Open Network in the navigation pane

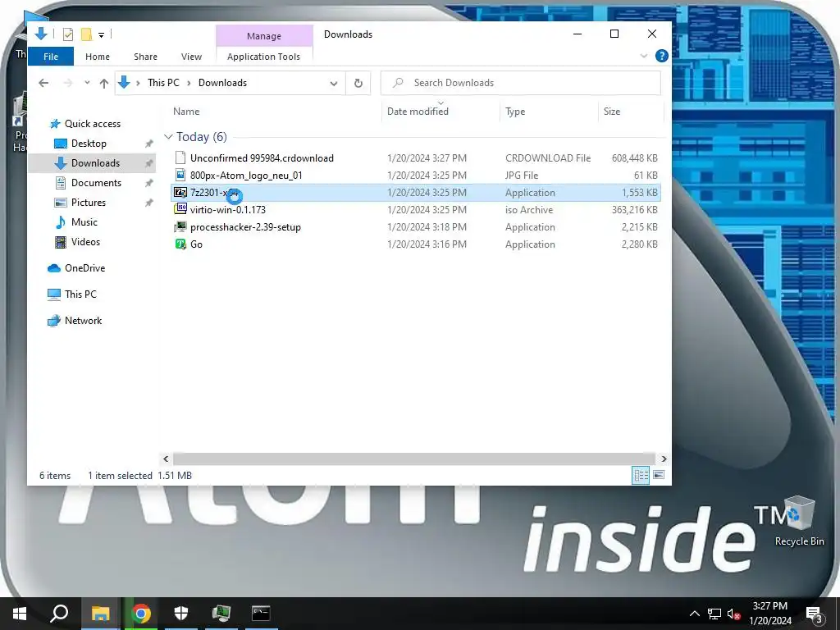[83, 321]
